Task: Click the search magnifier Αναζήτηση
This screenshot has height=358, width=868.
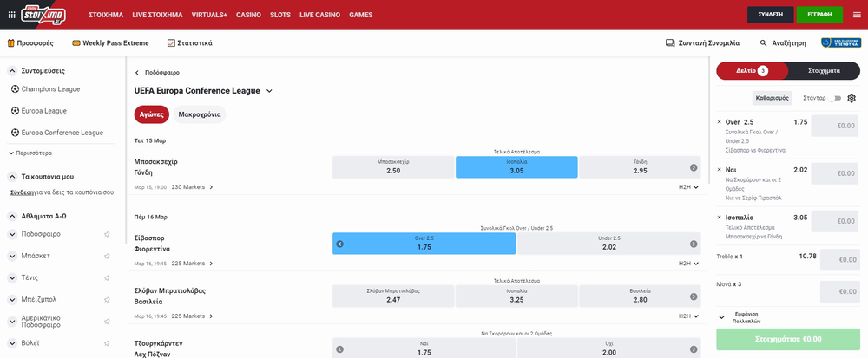Action: coord(783,43)
